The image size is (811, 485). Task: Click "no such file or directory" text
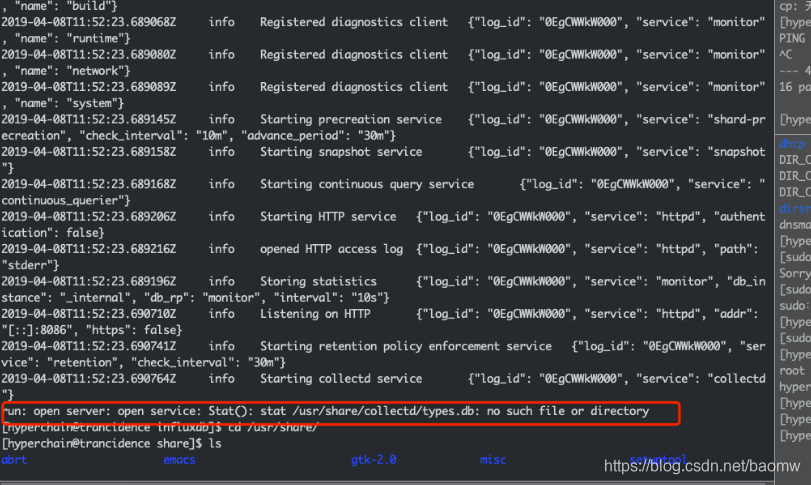pos(567,411)
